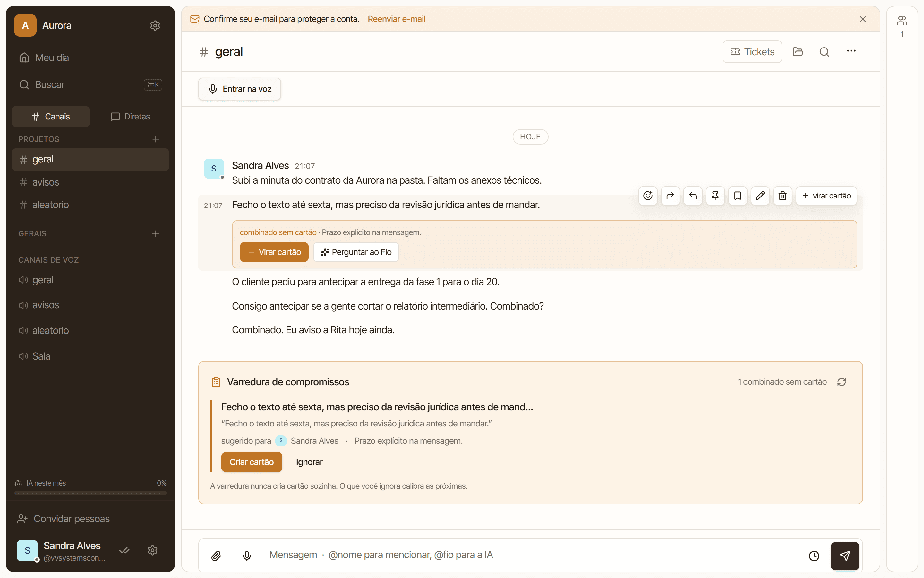The image size is (924, 578).
Task: Click Ignorar in commitments scan
Action: 309,462
